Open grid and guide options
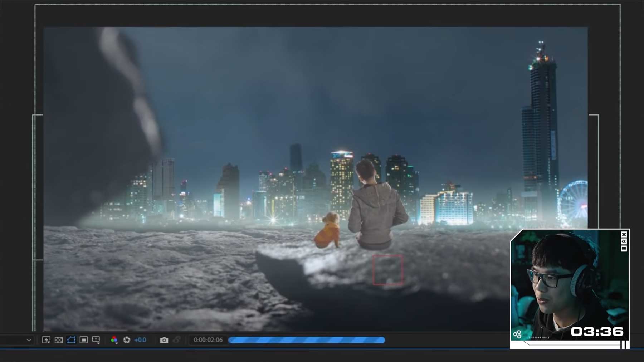Image resolution: width=644 pixels, height=362 pixels. tap(96, 340)
